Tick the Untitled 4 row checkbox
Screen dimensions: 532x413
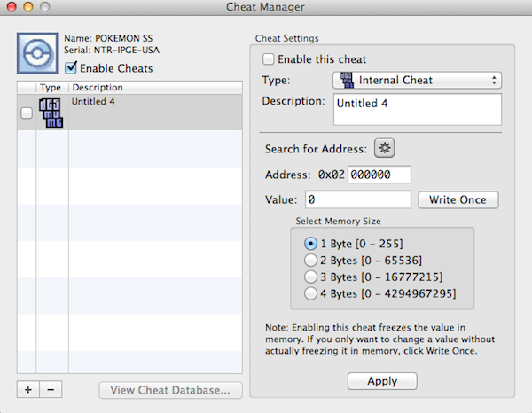27,113
